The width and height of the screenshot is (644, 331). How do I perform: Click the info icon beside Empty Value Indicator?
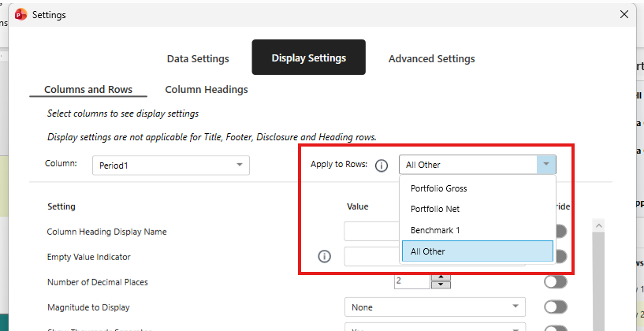(x=325, y=257)
